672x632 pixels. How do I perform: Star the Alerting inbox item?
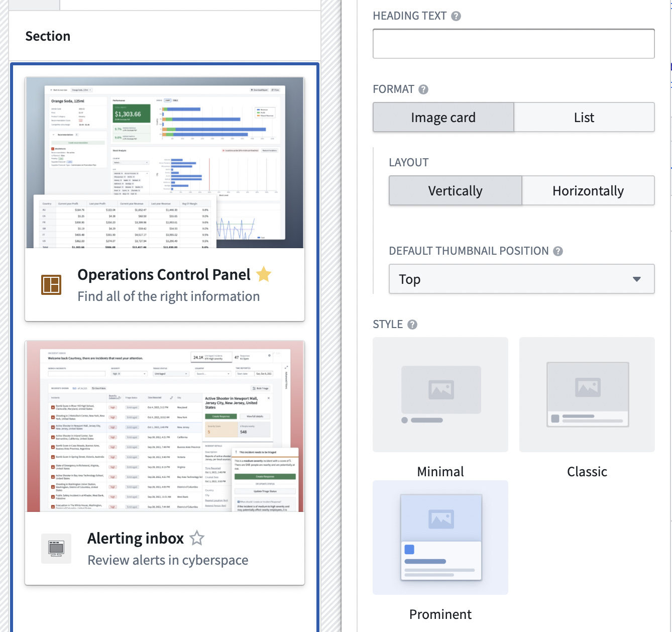click(197, 538)
